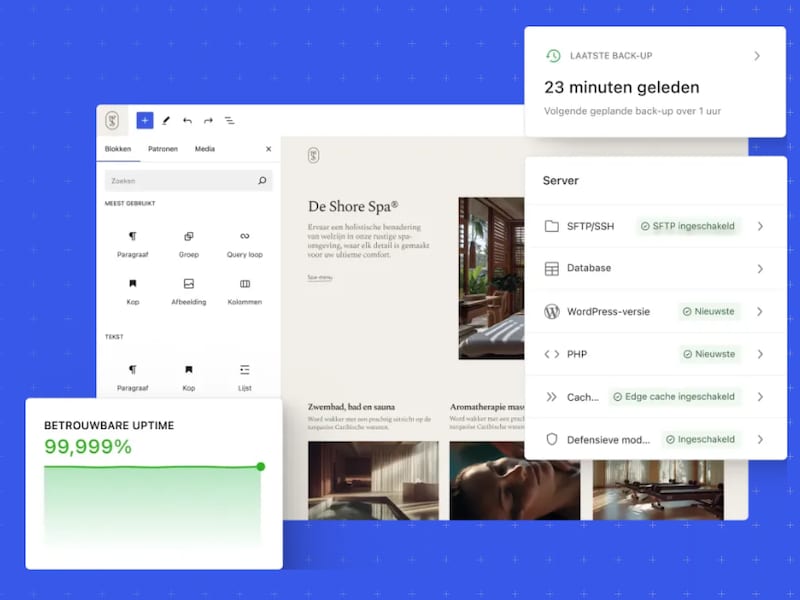Click the SFTP/SSH folder icon

pos(552,226)
